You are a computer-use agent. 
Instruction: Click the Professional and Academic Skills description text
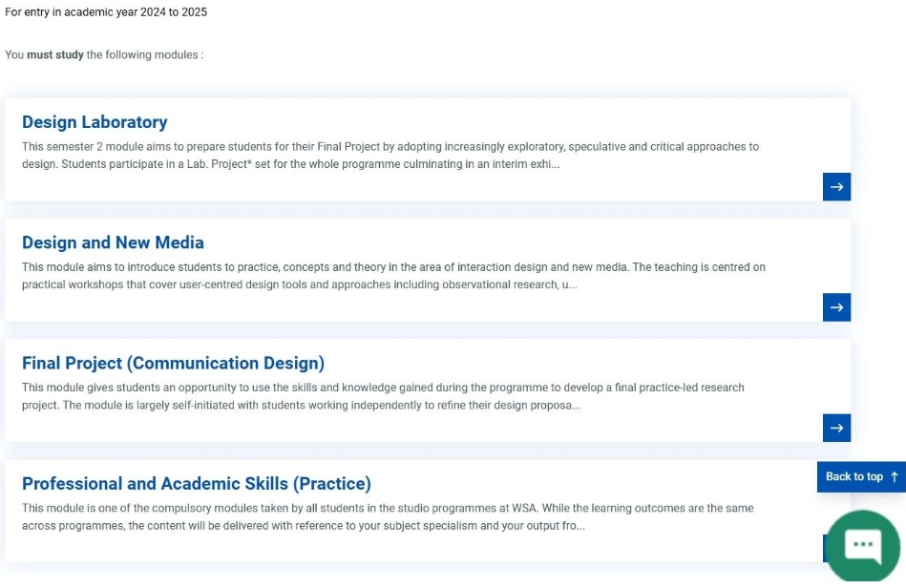coord(389,517)
